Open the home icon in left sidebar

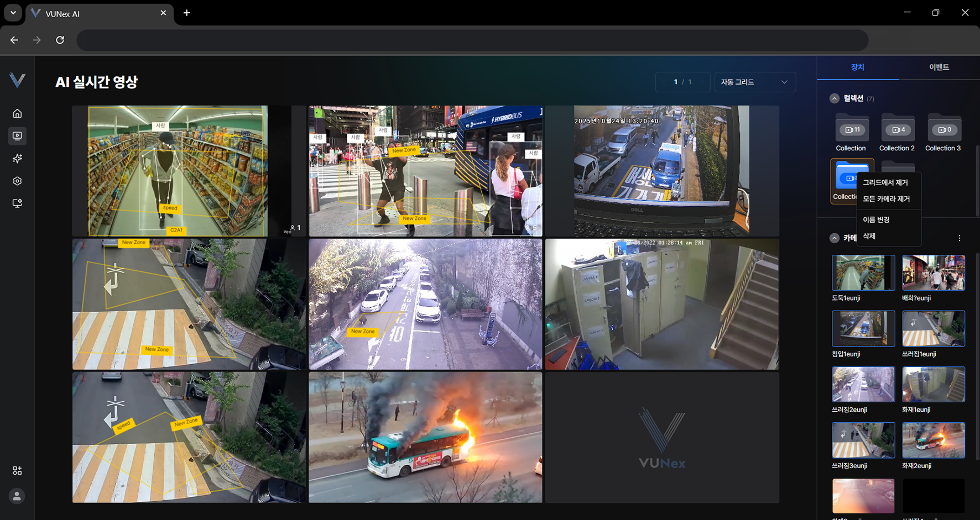click(x=17, y=114)
